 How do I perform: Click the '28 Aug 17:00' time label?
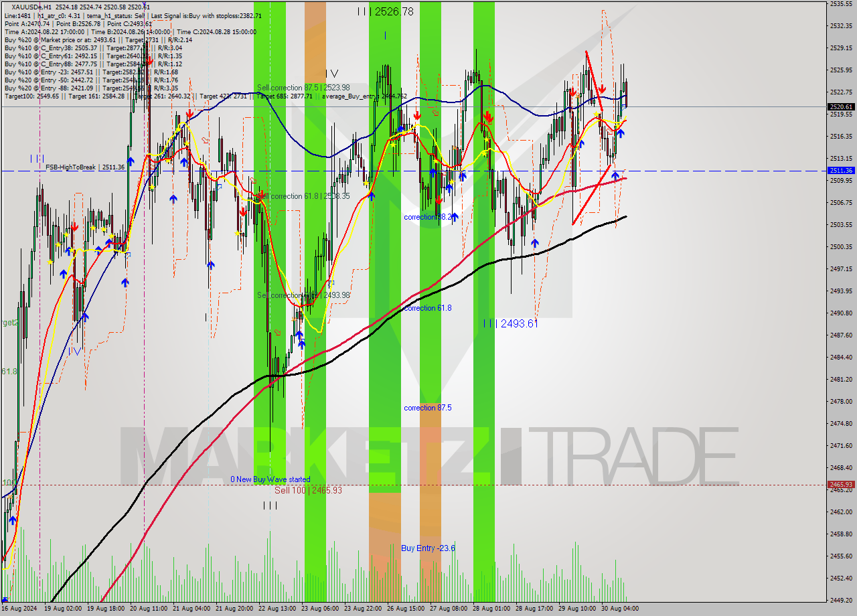(534, 609)
